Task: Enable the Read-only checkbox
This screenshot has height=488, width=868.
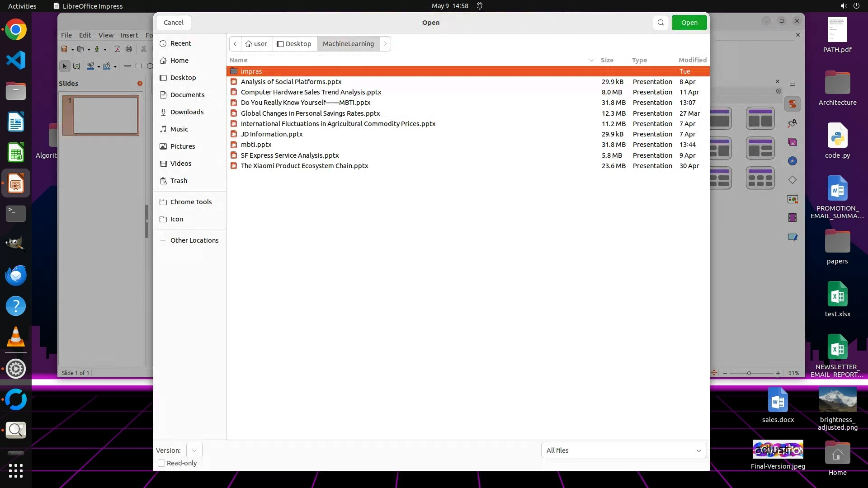Action: [x=161, y=463]
